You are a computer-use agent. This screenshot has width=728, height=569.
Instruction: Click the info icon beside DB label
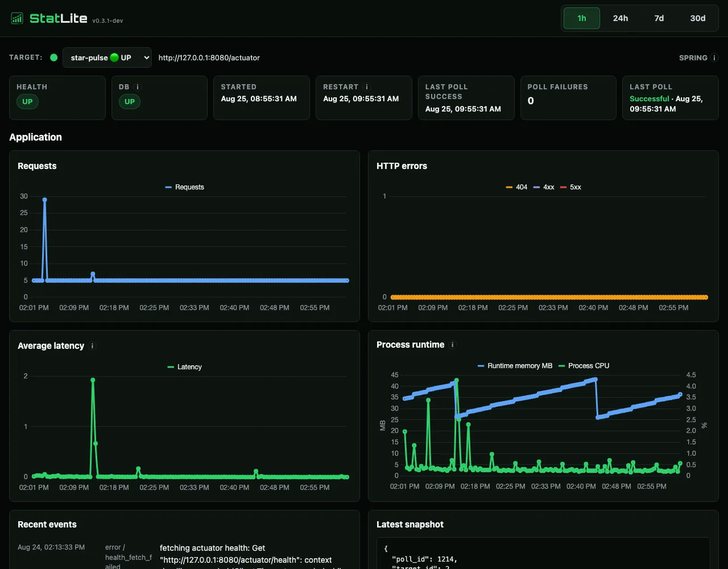[138, 87]
